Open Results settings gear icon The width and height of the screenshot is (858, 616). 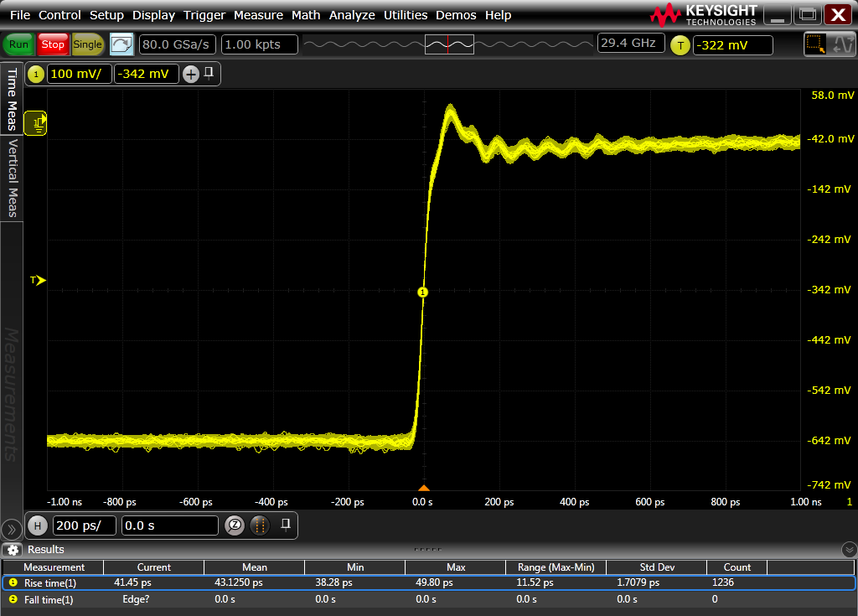point(13,550)
